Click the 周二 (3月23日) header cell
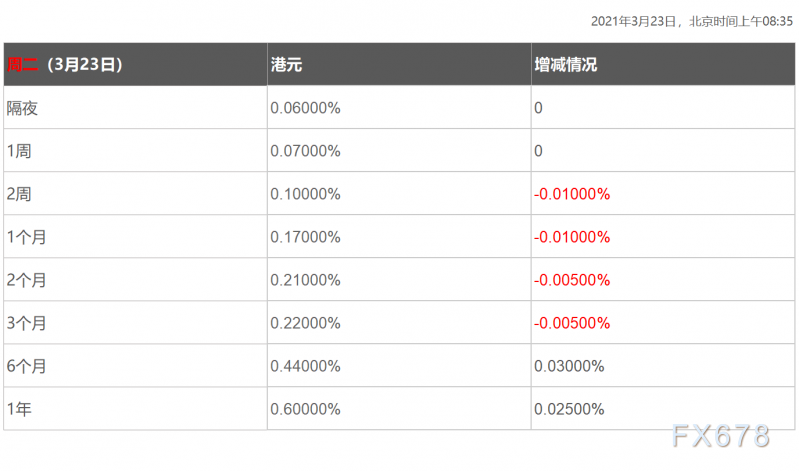The width and height of the screenshot is (800, 471). (x=65, y=64)
